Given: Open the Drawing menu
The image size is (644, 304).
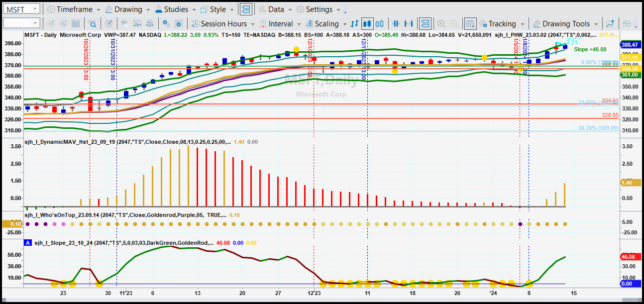Looking at the screenshot, I should pyautogui.click(x=126, y=9).
